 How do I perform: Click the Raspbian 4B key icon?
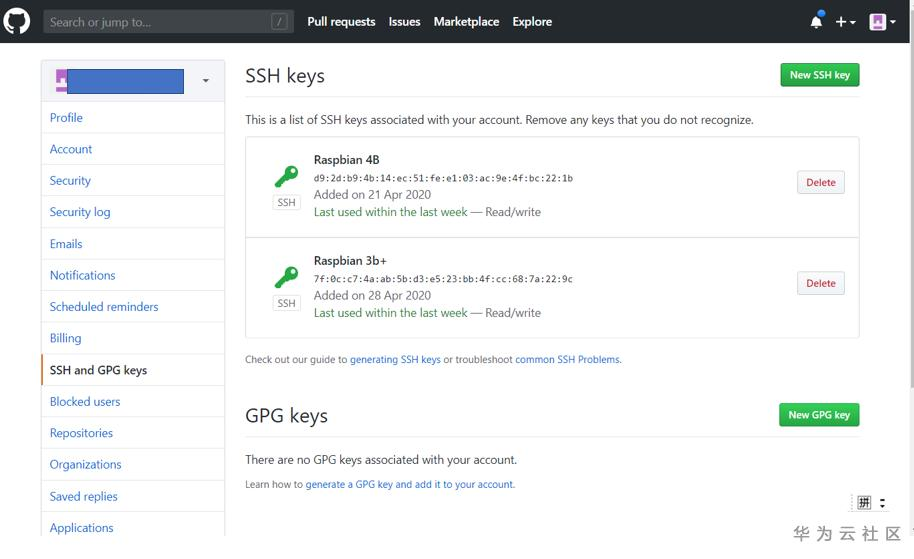coord(287,177)
